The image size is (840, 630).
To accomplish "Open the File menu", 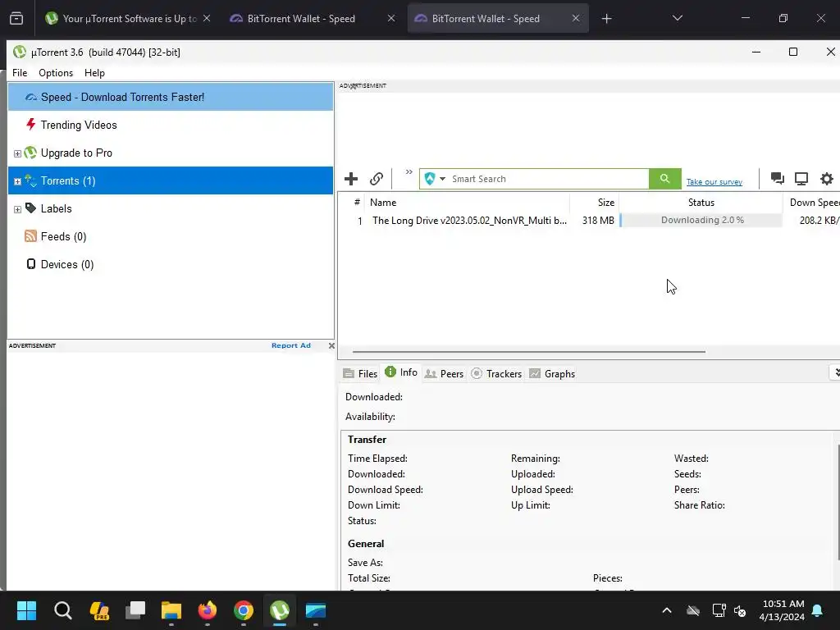I will pyautogui.click(x=20, y=73).
